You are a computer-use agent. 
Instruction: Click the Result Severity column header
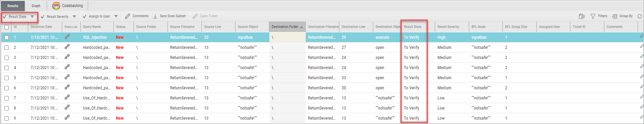452,27
